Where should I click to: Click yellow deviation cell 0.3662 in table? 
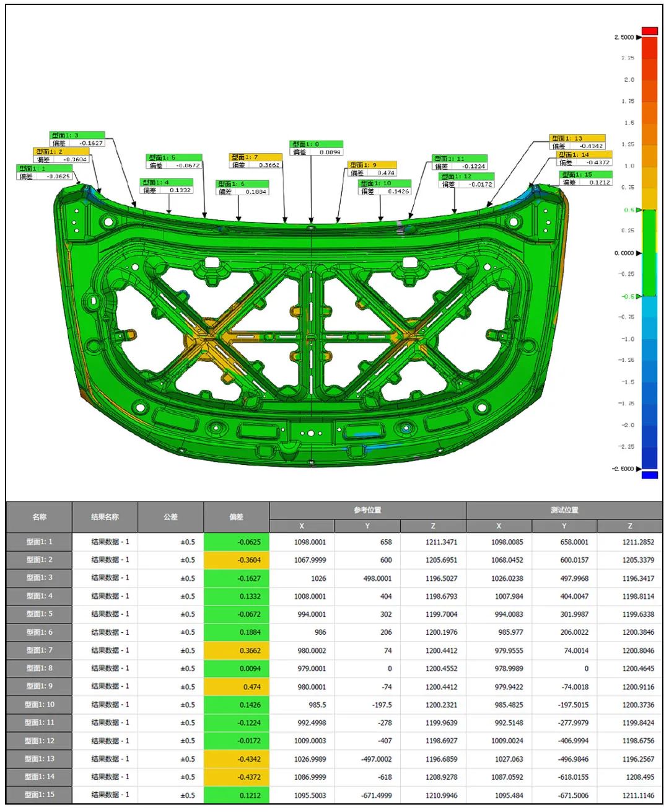tap(237, 650)
